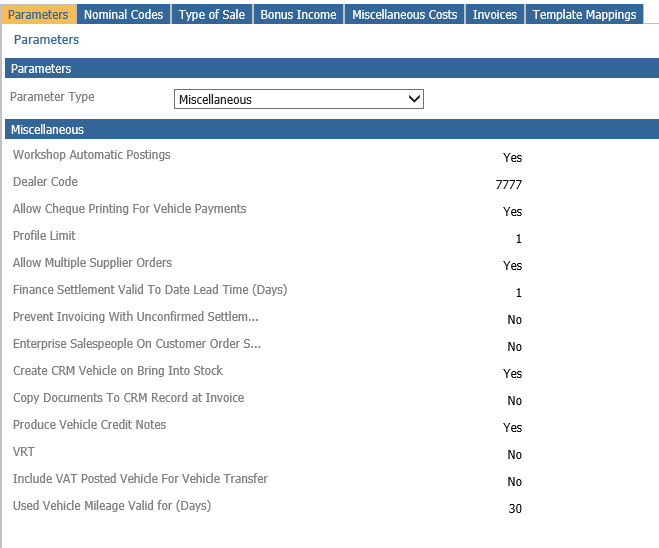Switch to the Parameters tab

(x=38, y=14)
